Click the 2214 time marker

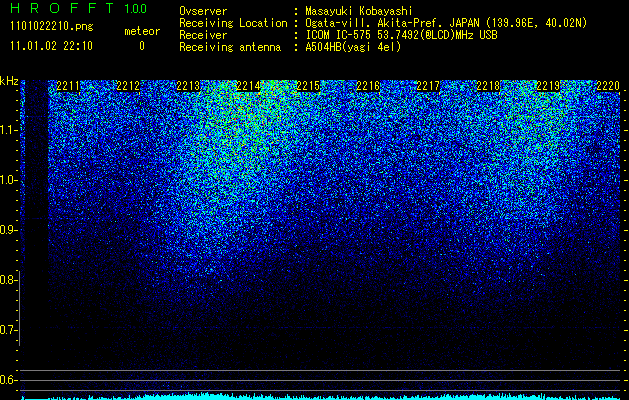248,86
